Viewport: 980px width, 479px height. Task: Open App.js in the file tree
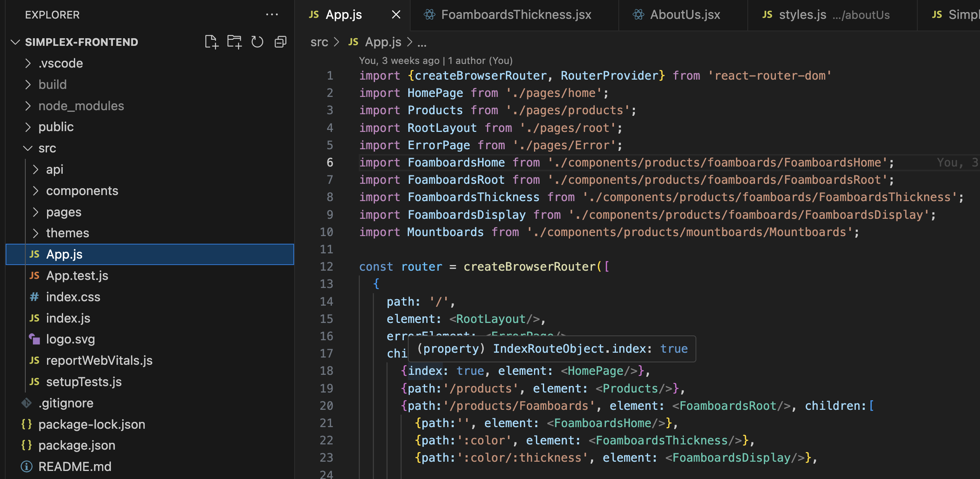click(x=150, y=254)
